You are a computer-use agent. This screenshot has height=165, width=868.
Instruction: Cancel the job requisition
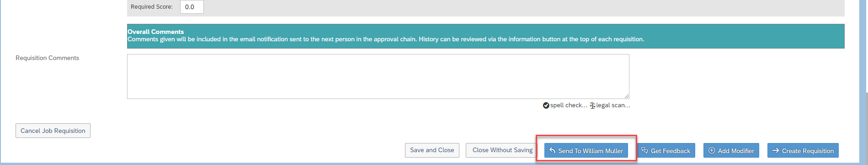[53, 131]
